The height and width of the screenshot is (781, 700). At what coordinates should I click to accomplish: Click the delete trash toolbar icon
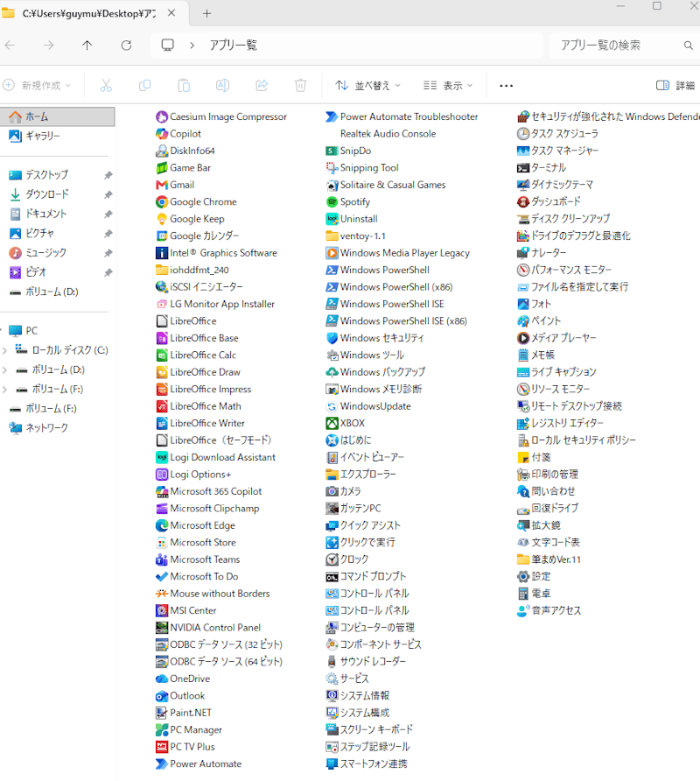(x=300, y=86)
